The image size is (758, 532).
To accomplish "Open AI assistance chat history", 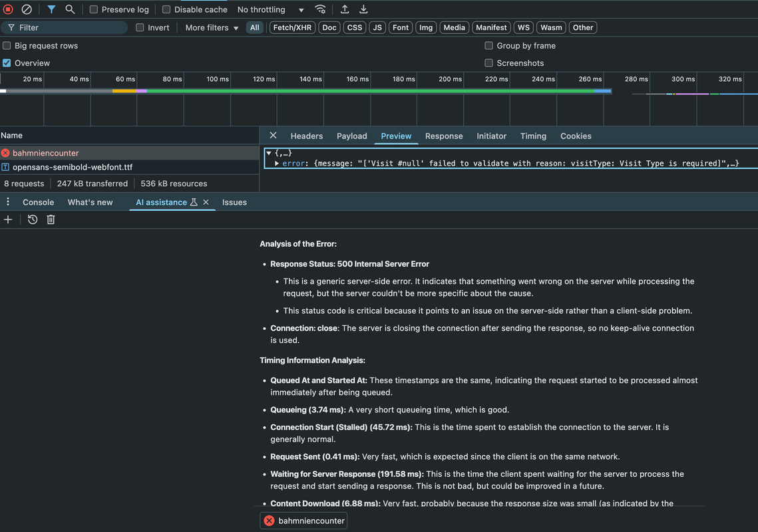I will pos(33,220).
